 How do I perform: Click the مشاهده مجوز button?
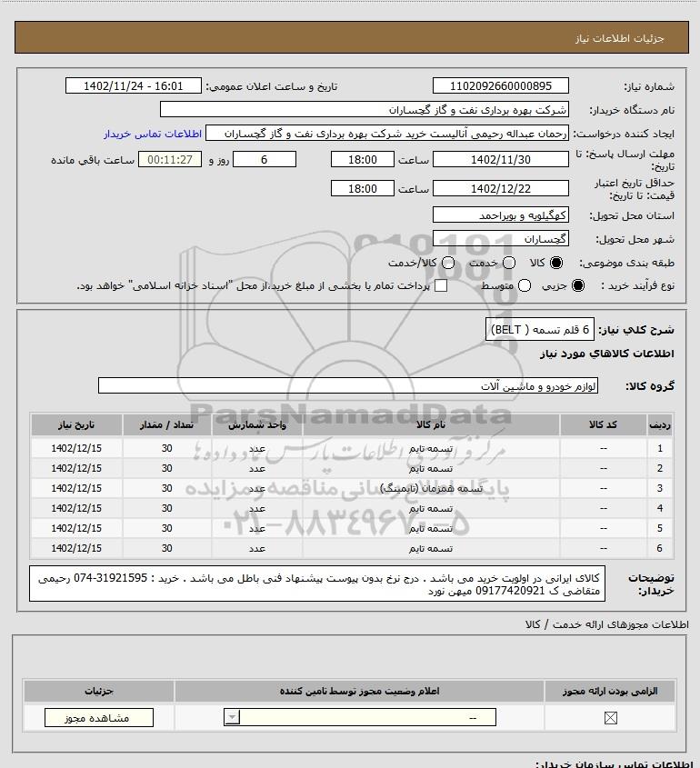point(98,718)
